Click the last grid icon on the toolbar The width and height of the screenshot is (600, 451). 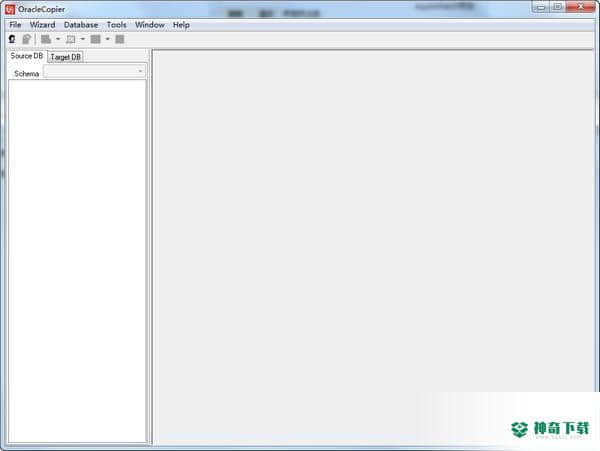120,39
